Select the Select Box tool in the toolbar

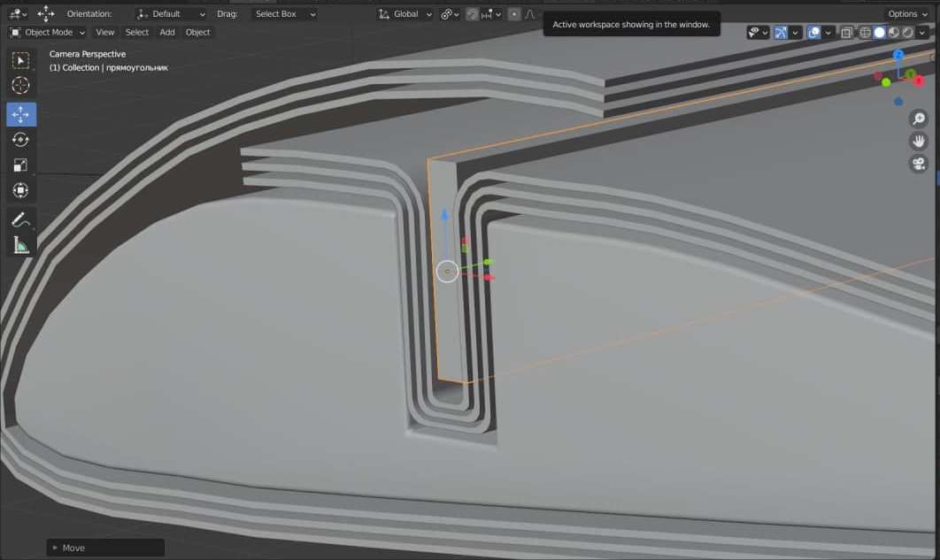pyautogui.click(x=21, y=60)
